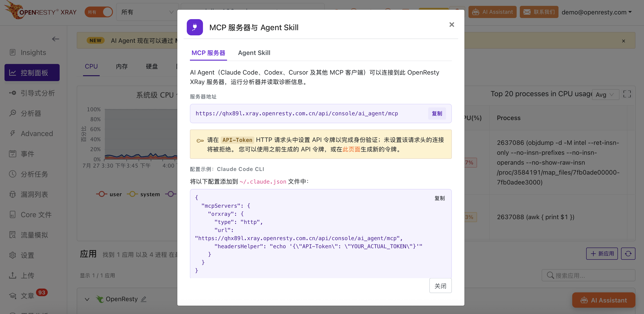Screen dimensions: 644x314
Task: Dismiss the NEW banner with x
Action: coord(624,41)
